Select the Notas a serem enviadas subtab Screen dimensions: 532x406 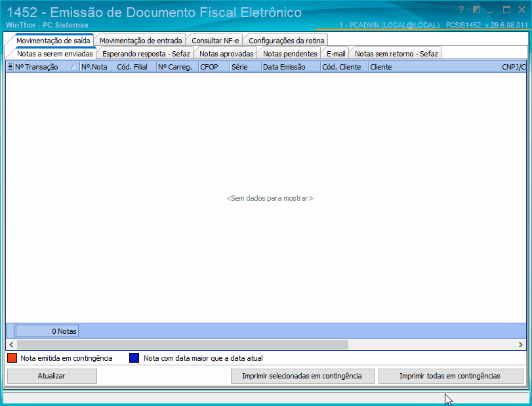pos(55,54)
